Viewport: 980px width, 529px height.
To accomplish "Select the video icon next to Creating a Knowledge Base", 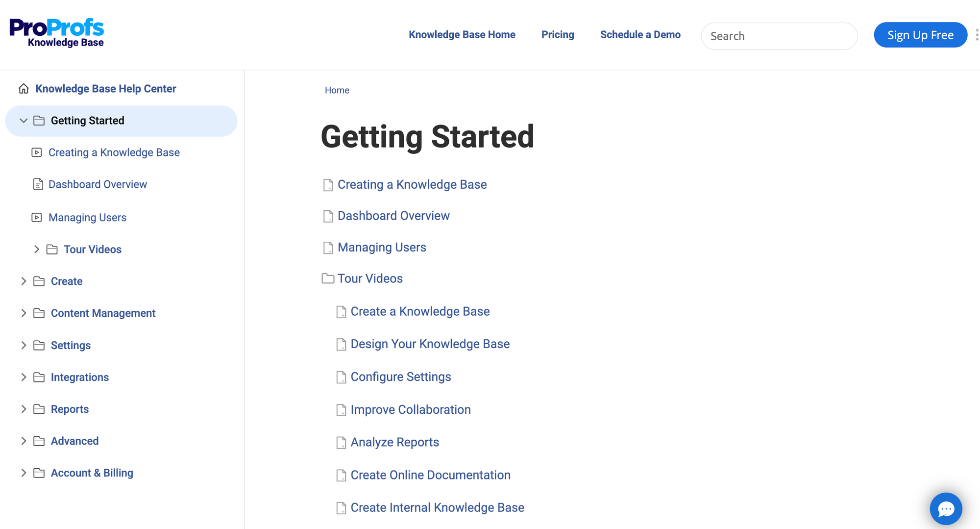I will pos(38,152).
